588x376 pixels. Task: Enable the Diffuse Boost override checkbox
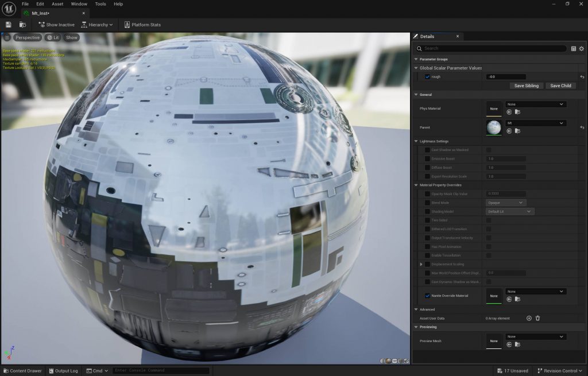[427, 168]
